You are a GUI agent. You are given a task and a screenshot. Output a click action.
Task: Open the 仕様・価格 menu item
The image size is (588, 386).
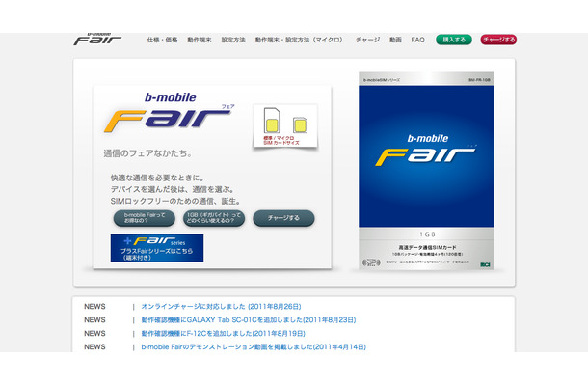click(162, 40)
